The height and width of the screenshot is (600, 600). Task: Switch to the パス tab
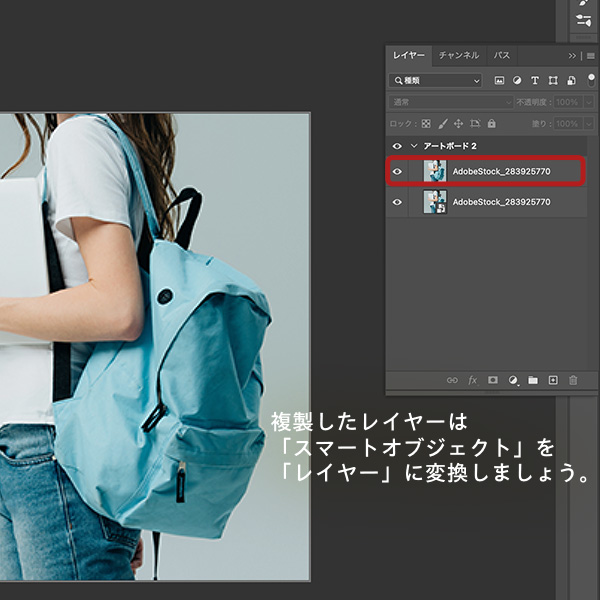click(502, 55)
